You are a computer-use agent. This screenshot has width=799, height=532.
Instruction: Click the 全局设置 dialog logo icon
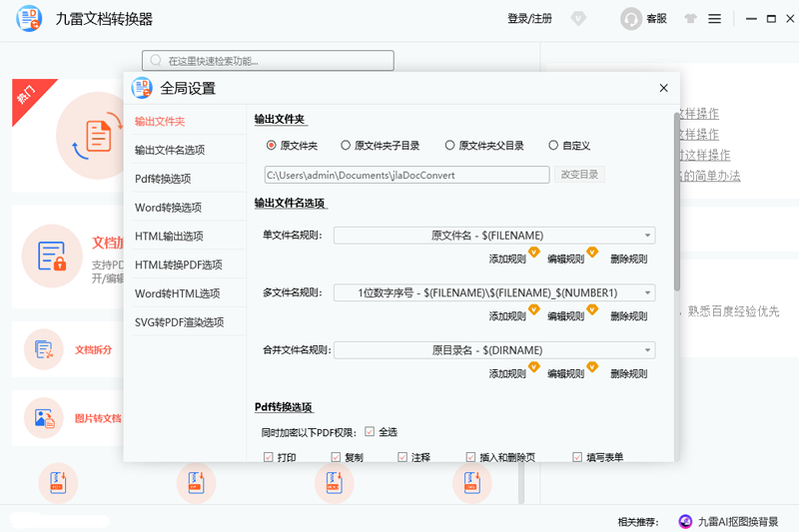[142, 88]
